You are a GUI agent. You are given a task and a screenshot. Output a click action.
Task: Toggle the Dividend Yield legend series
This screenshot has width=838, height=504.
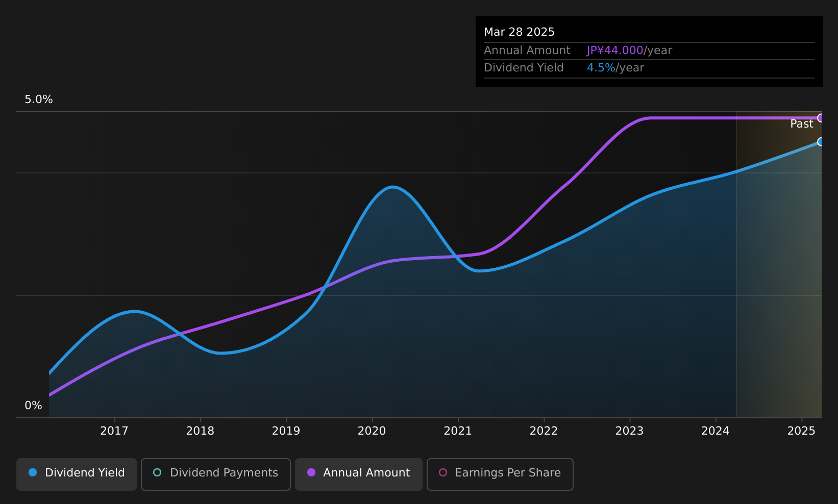pos(77,474)
